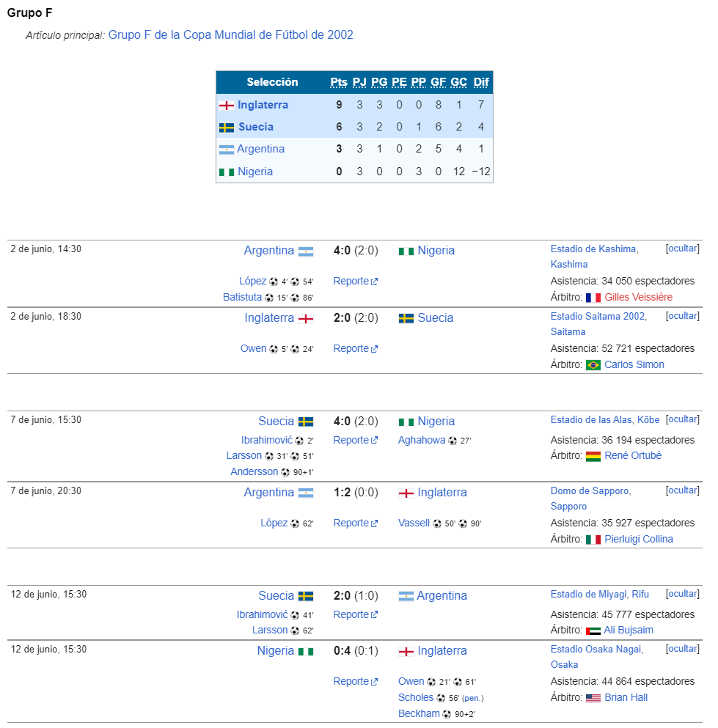Open Grupo F de la Copa Mundial article
Screen dimensions: 718x728
pyautogui.click(x=230, y=34)
